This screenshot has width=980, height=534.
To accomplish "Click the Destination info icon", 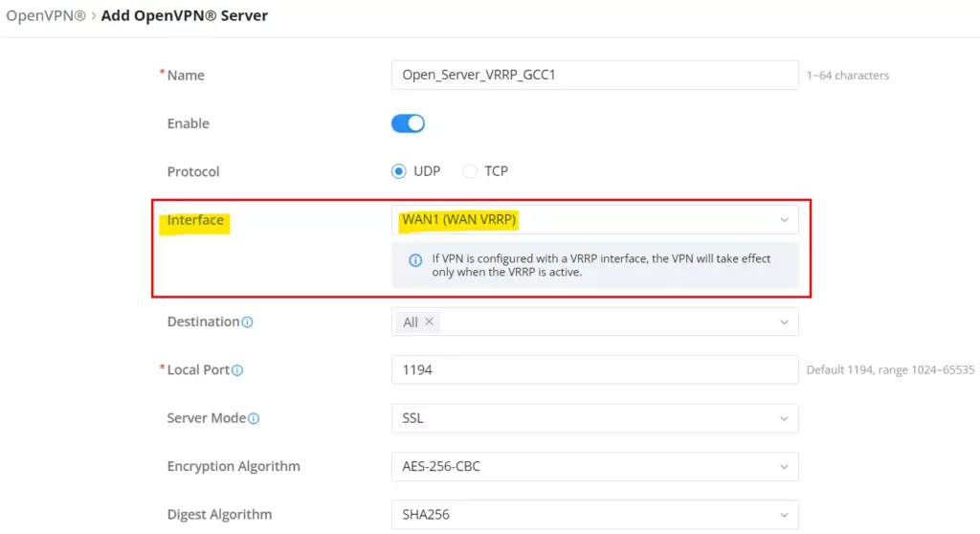I will tap(248, 322).
